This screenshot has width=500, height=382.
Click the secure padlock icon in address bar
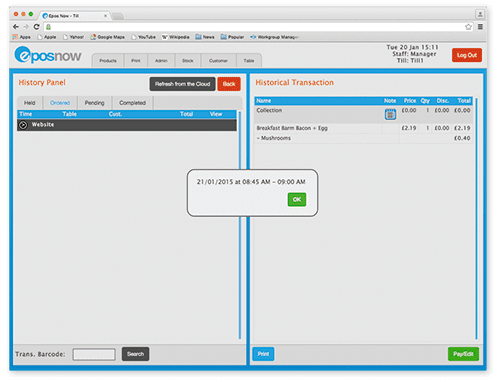tap(48, 27)
